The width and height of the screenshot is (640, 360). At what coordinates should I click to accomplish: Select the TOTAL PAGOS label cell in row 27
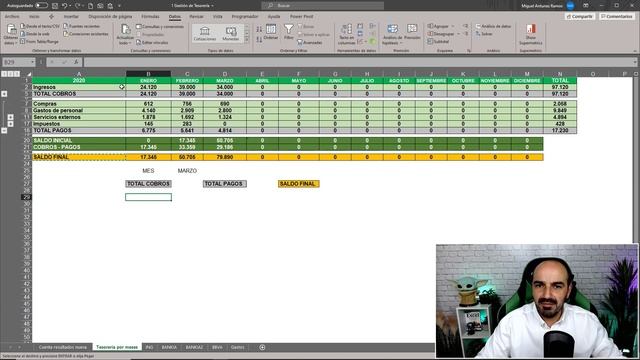pos(224,184)
